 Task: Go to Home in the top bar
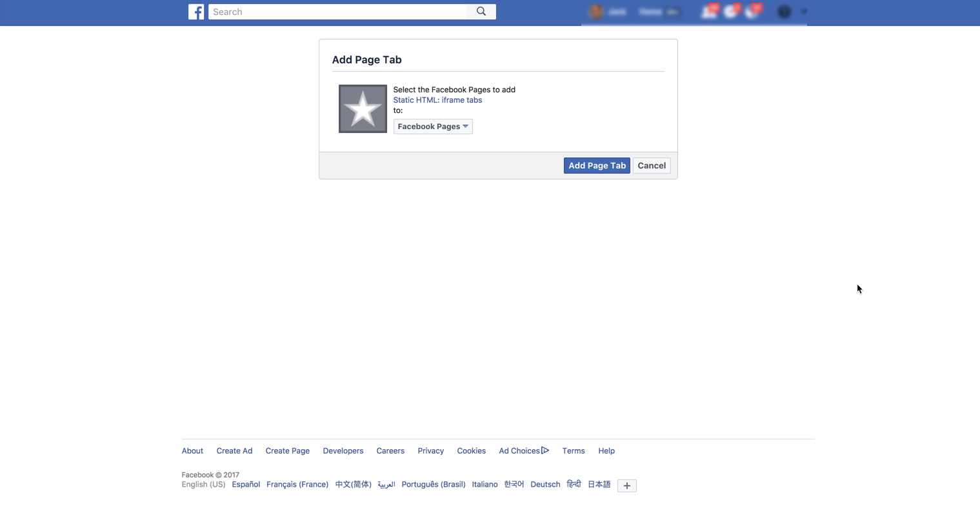point(650,12)
